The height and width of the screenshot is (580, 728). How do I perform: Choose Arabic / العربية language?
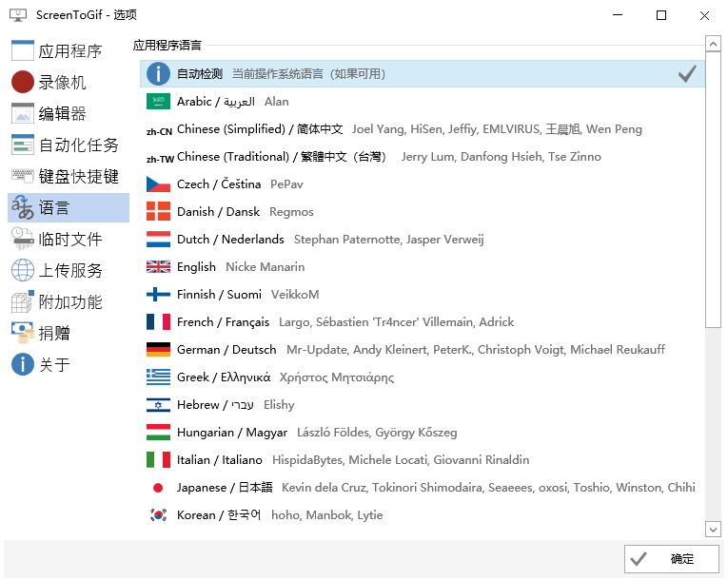[422, 101]
